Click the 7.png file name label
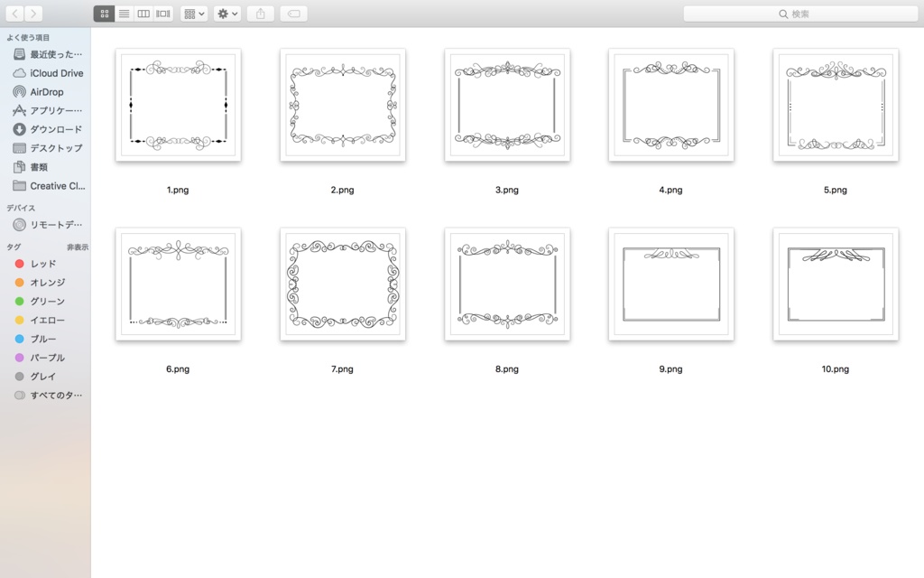The height and width of the screenshot is (578, 924). [342, 369]
